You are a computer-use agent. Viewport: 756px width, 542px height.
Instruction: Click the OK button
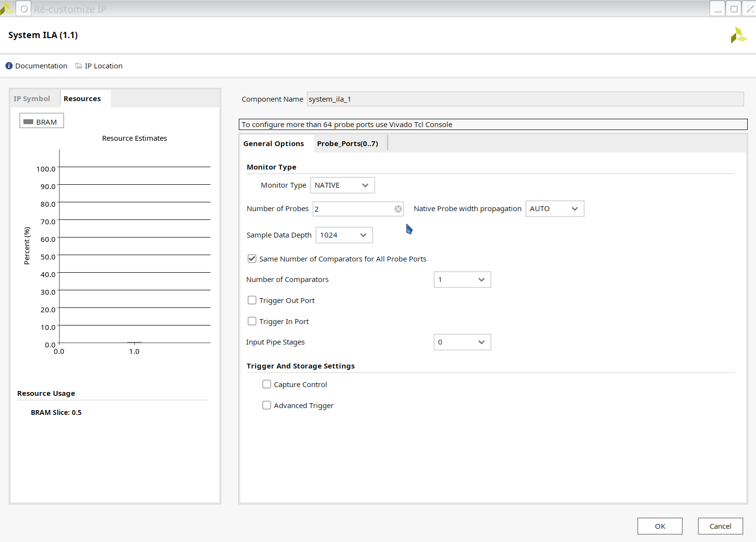pos(660,526)
